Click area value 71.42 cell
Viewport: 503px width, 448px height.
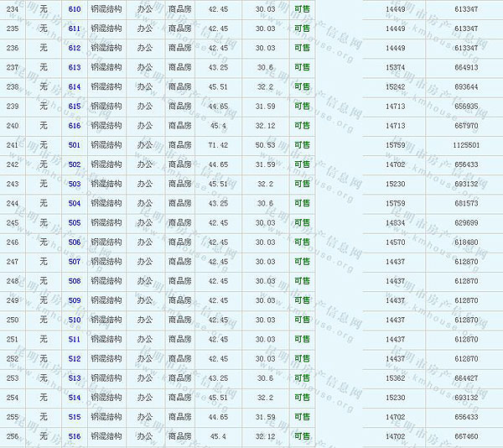coord(218,145)
